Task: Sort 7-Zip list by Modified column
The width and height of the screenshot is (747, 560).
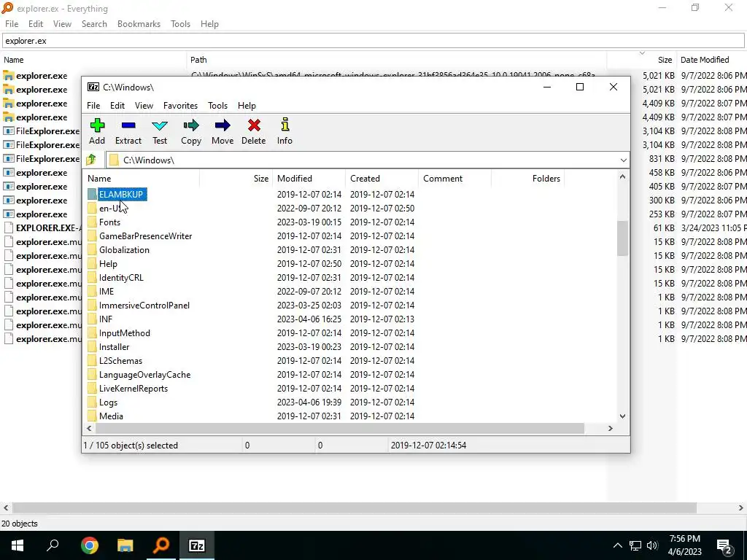Action: click(x=309, y=179)
